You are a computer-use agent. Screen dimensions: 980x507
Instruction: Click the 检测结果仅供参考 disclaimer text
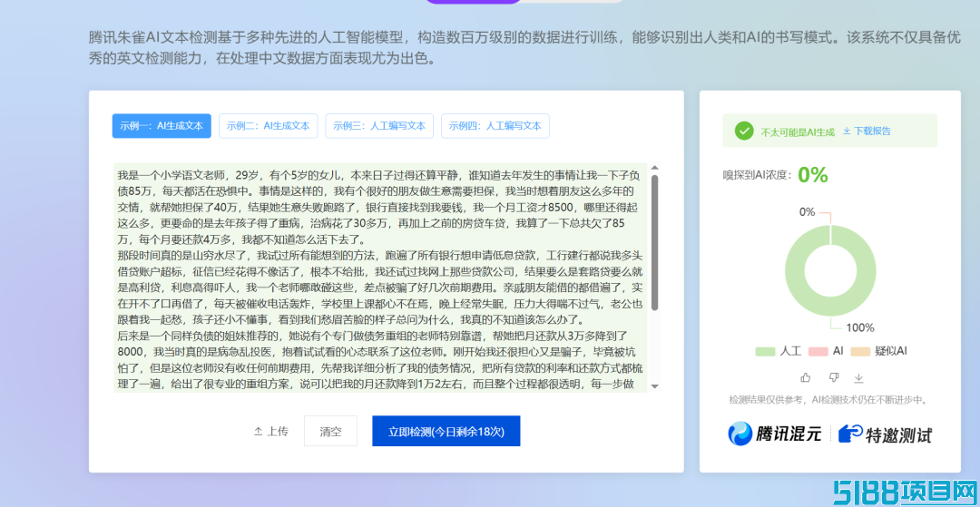click(830, 400)
